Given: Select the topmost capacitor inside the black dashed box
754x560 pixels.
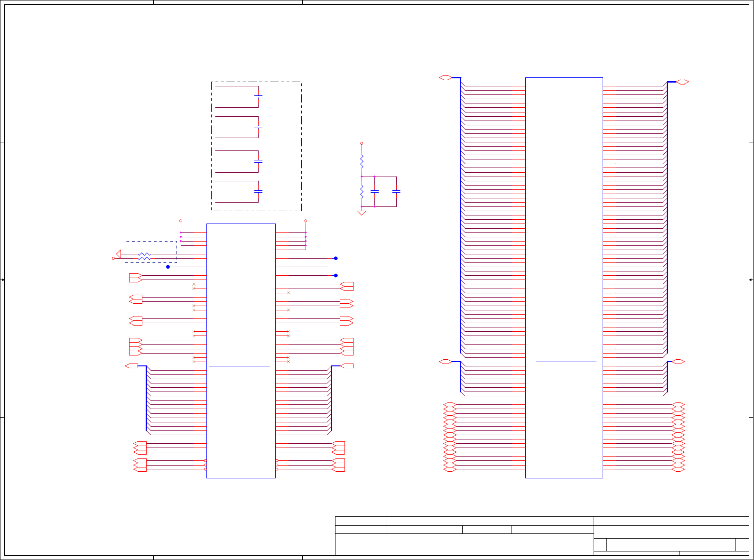Looking at the screenshot, I should (258, 97).
